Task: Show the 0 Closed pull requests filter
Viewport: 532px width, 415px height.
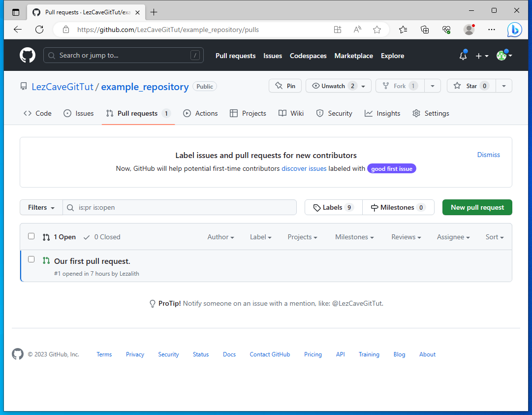Action: [102, 237]
